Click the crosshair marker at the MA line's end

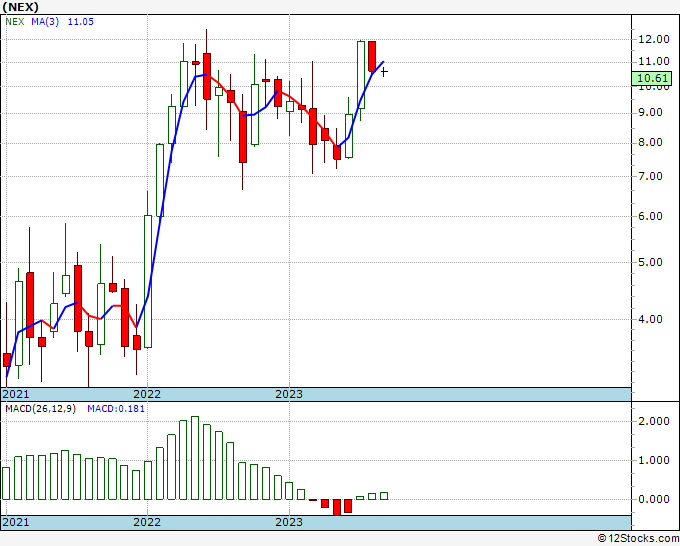[x=384, y=72]
